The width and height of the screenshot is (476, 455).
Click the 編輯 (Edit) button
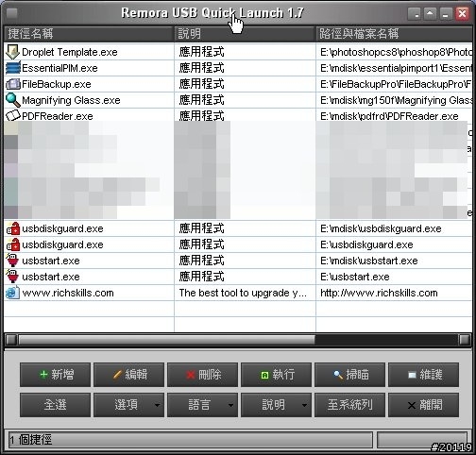128,375
